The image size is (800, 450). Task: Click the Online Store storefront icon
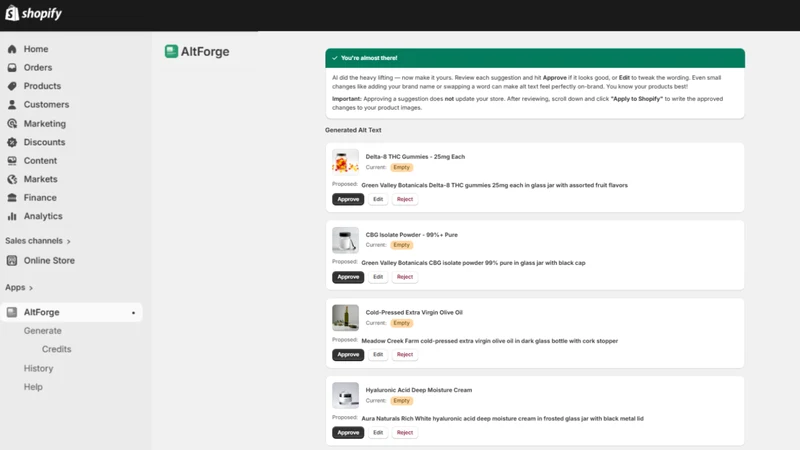click(x=12, y=260)
